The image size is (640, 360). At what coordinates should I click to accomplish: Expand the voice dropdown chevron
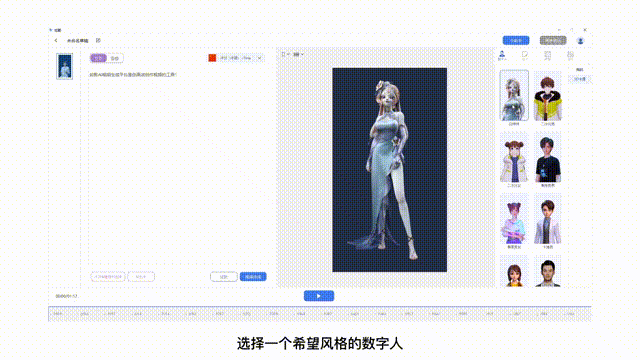point(259,58)
